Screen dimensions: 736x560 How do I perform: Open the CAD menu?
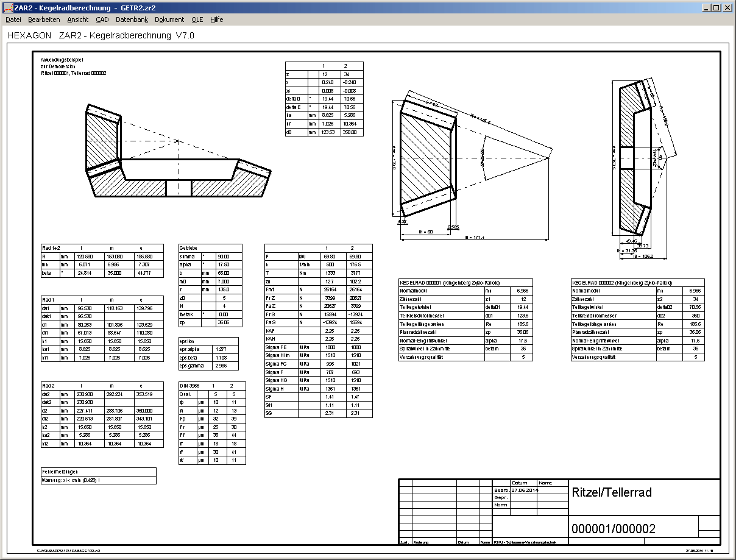tap(102, 19)
